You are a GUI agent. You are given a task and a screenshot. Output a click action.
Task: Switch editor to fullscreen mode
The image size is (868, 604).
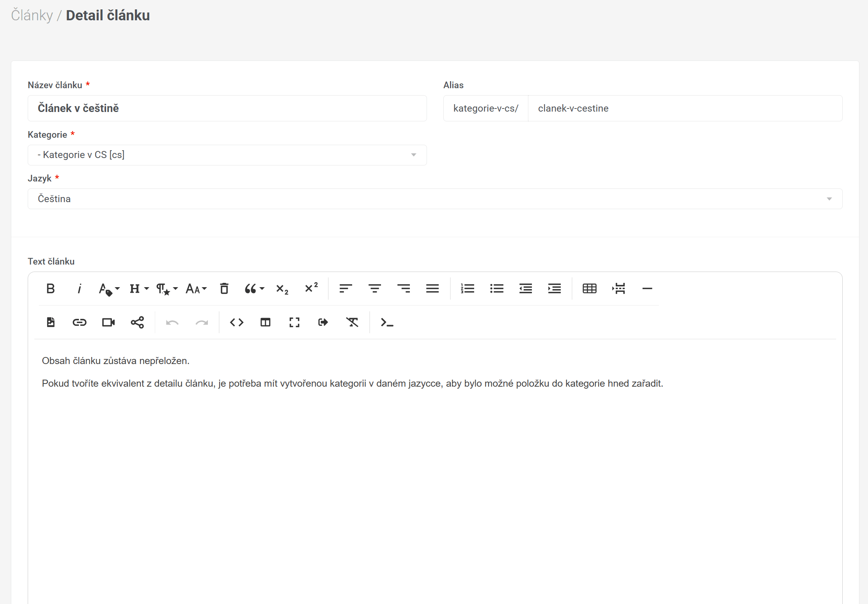[294, 322]
